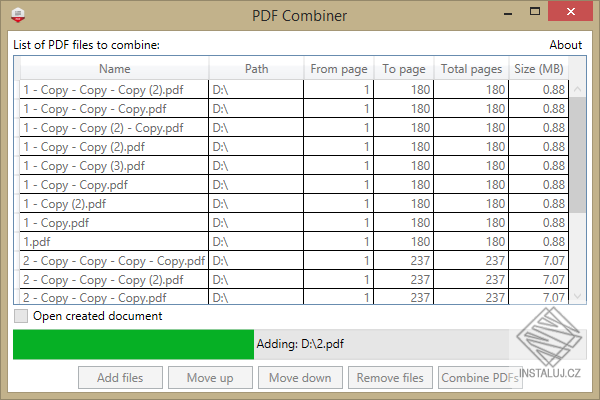Open the About link
This screenshot has height=400, width=600.
(566, 45)
